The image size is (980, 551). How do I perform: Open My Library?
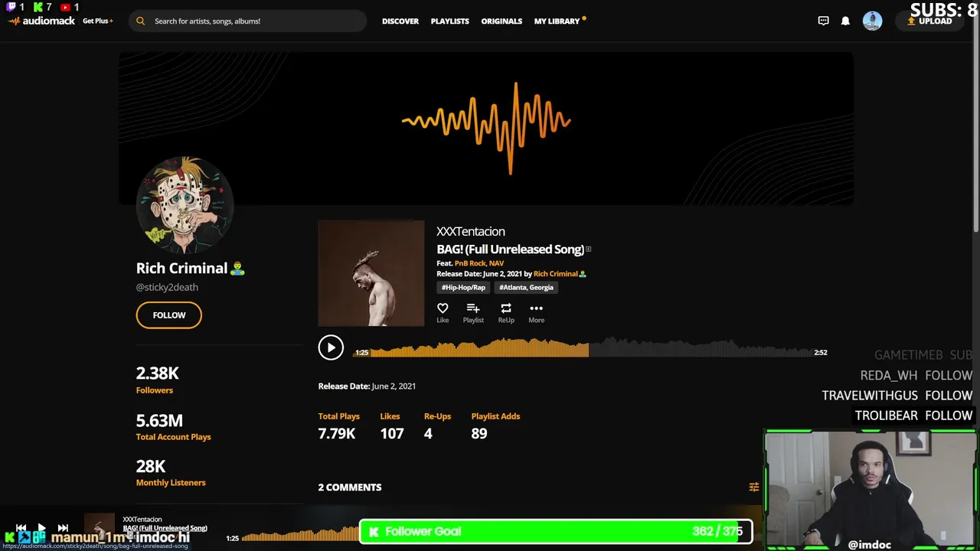point(557,21)
